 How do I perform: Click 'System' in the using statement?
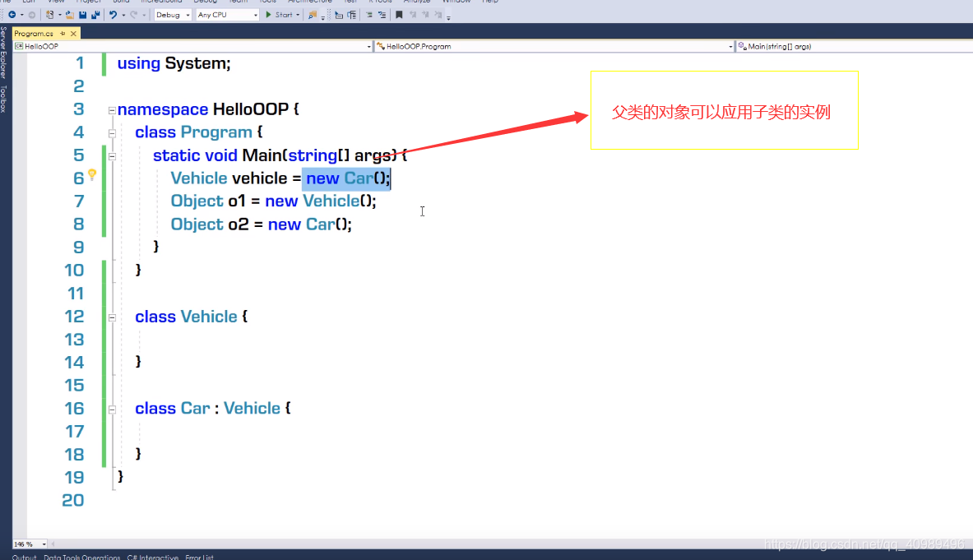(x=196, y=64)
